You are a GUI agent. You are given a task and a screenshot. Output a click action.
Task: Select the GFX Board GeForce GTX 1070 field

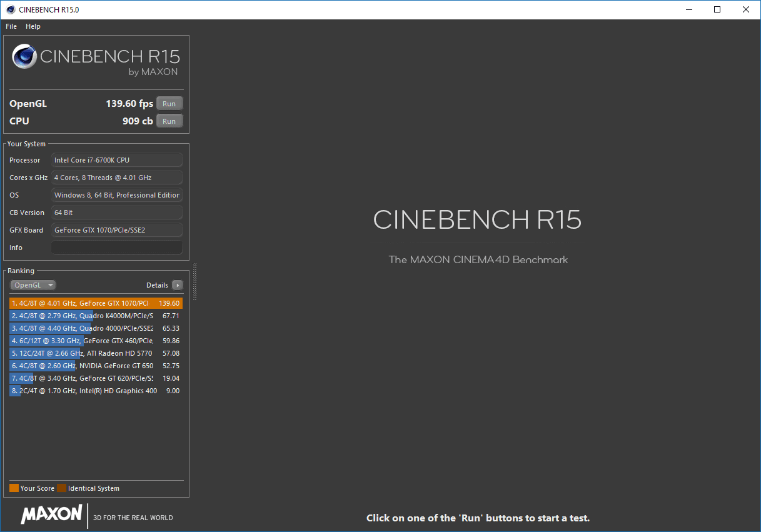[x=117, y=230]
